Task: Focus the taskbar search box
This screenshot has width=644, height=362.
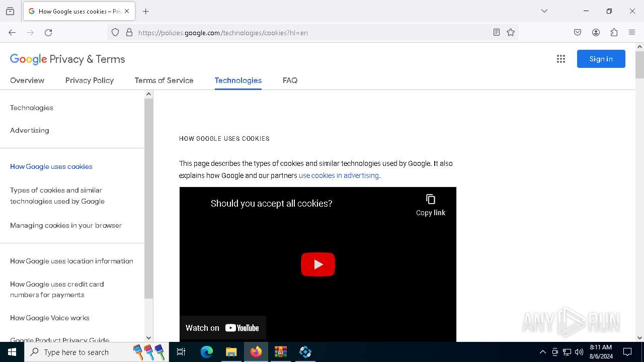Action: pos(96,352)
